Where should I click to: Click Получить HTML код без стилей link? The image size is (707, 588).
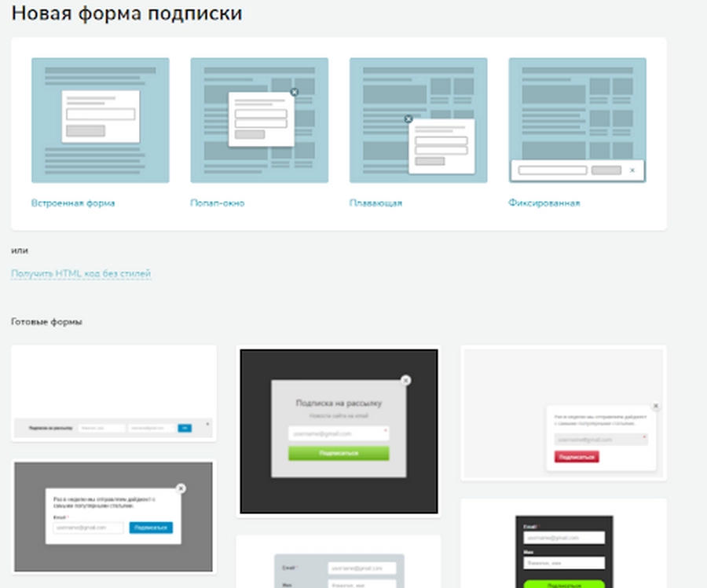click(81, 274)
